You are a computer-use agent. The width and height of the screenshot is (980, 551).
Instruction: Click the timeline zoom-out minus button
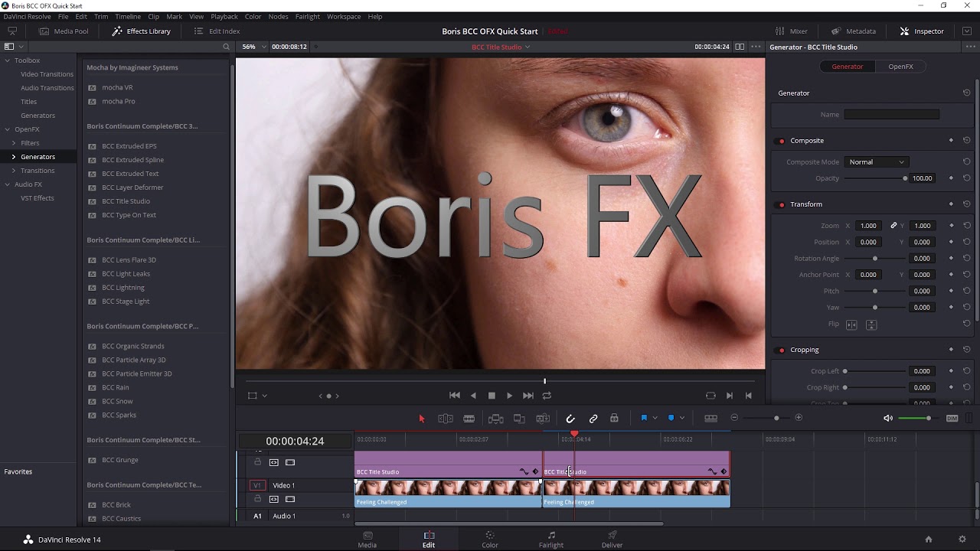734,418
